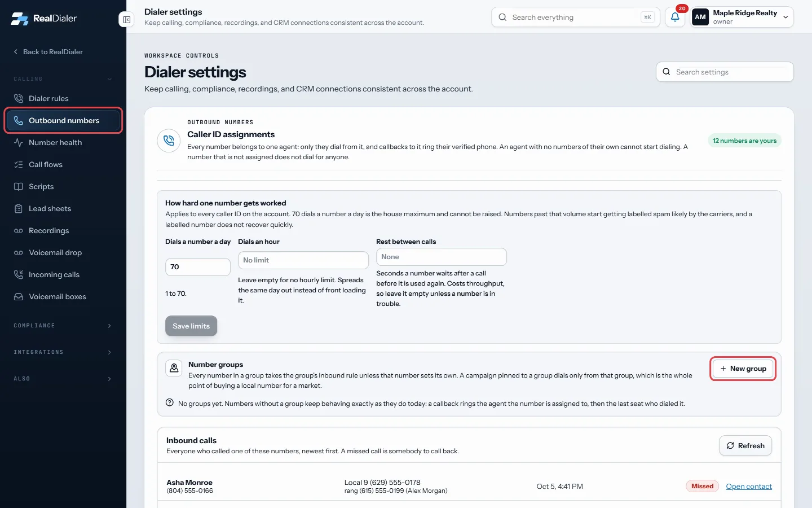The height and width of the screenshot is (508, 812).
Task: Collapse sidebar with the panel toggle icon
Action: point(127,20)
